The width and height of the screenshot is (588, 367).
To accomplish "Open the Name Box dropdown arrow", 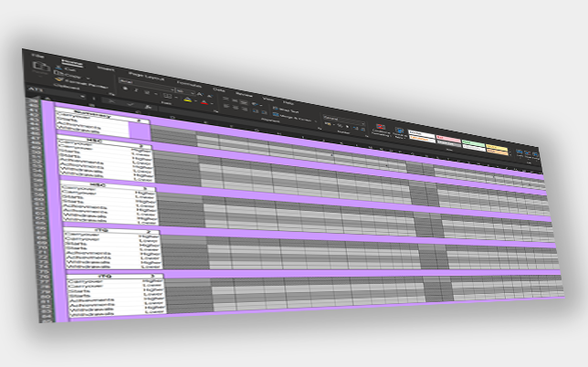I will tap(82, 97).
